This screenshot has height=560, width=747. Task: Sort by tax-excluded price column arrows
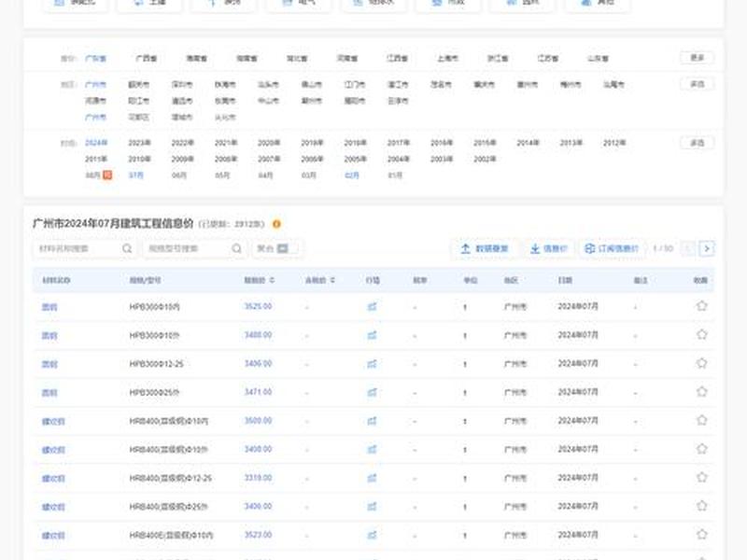click(272, 281)
